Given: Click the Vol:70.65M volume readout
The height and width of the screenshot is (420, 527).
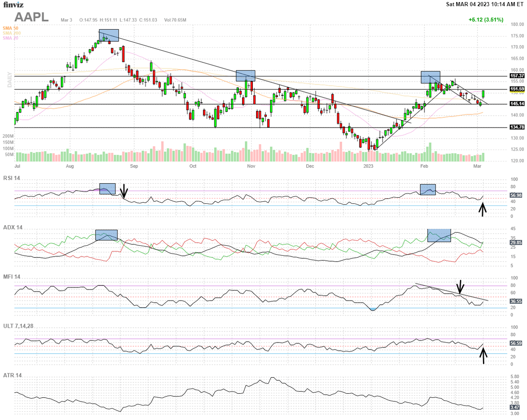Looking at the screenshot, I should click(x=175, y=20).
